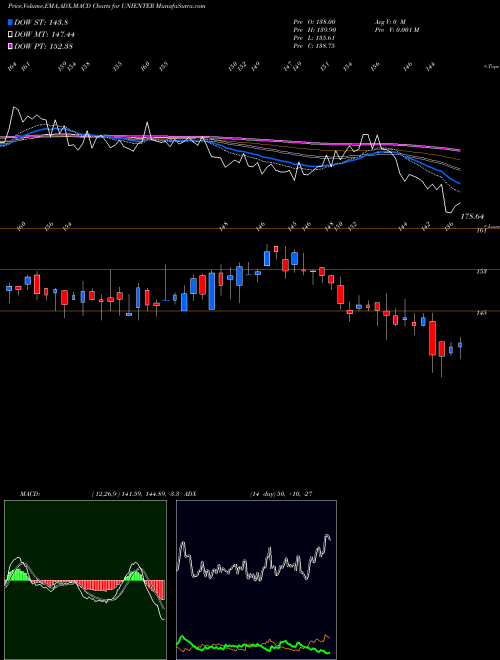The image size is (500, 660).
Task: Click the 'MACD:' panel heading
Action: click(30, 494)
